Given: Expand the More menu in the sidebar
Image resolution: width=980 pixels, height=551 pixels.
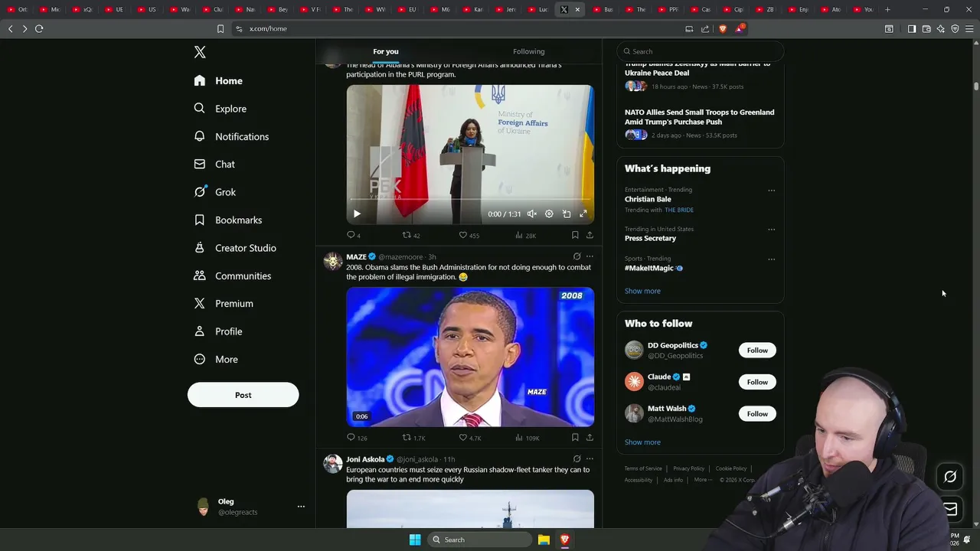Looking at the screenshot, I should [x=216, y=360].
